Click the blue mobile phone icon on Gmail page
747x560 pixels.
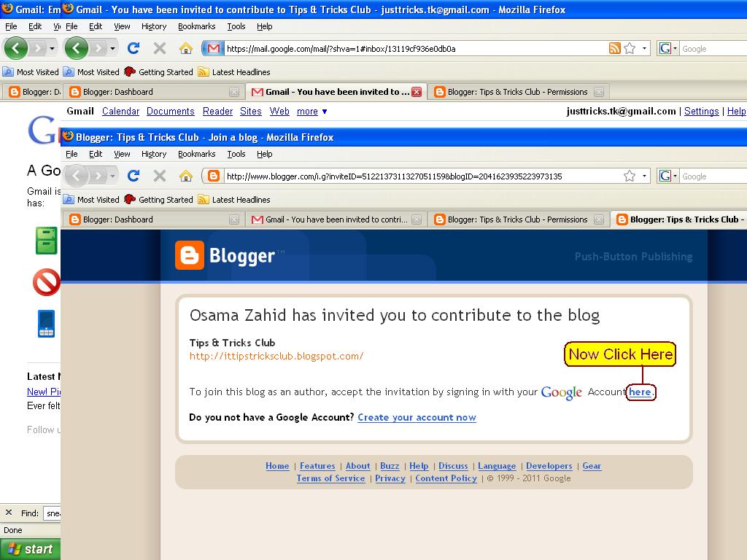coord(46,324)
